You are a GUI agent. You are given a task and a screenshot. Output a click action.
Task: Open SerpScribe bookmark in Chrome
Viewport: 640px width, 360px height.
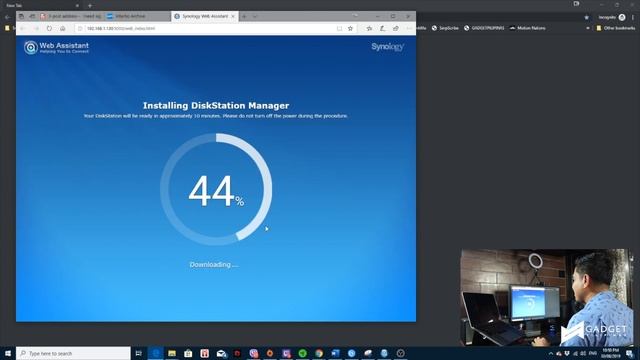coord(445,28)
